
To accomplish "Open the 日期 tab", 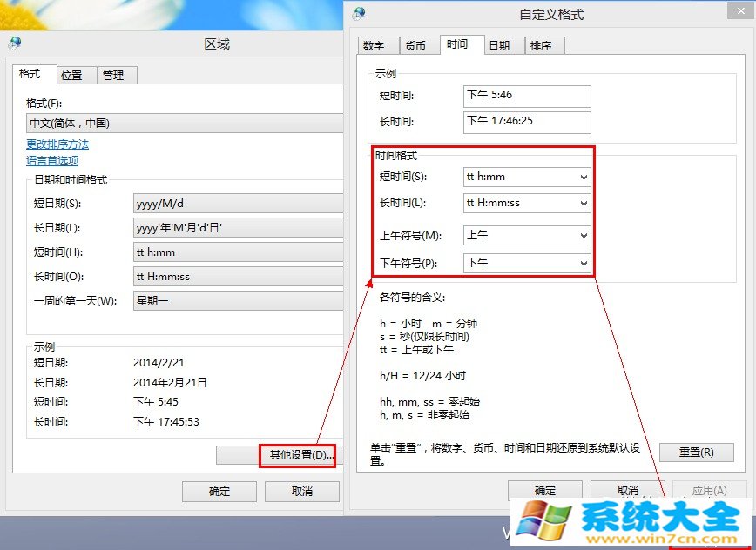I will 503,46.
